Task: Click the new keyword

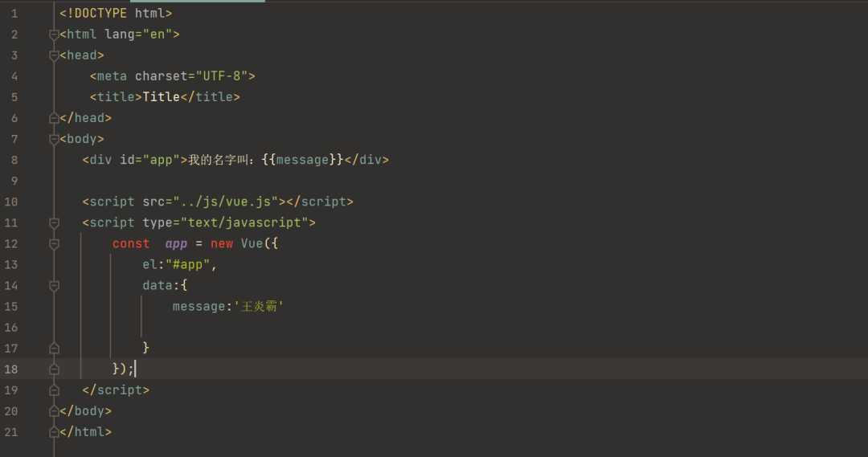Action: (x=222, y=243)
